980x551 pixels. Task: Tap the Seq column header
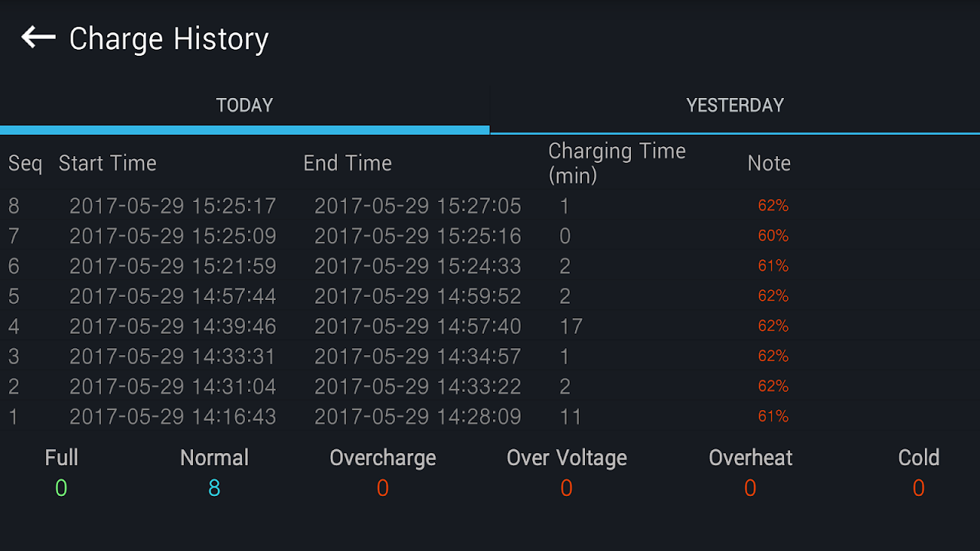pyautogui.click(x=25, y=164)
